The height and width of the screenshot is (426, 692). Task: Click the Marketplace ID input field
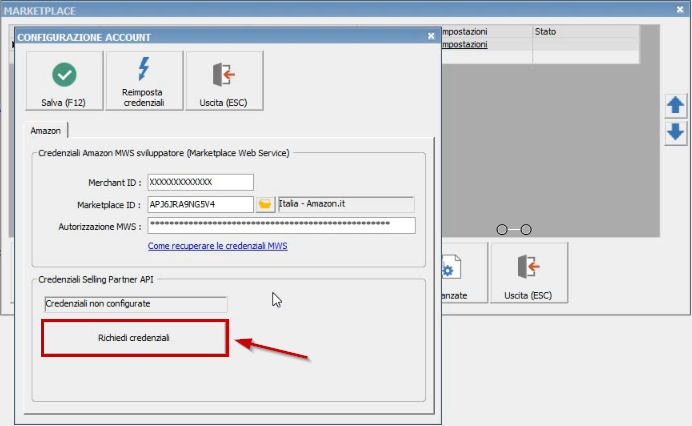coord(200,204)
